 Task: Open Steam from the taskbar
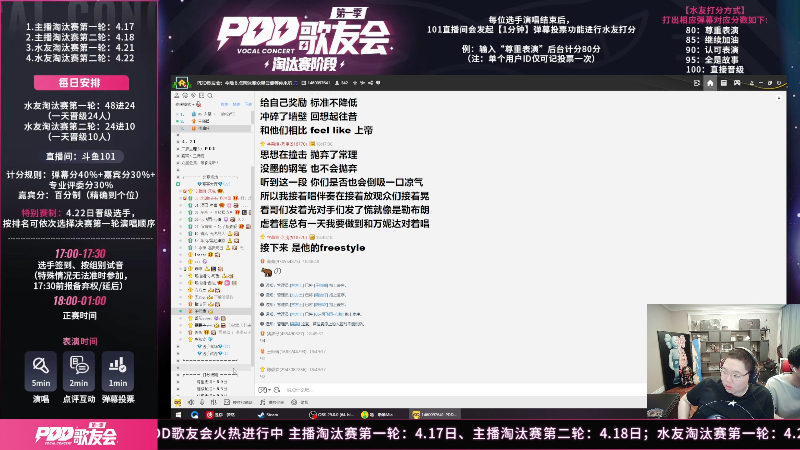pyautogui.click(x=268, y=415)
